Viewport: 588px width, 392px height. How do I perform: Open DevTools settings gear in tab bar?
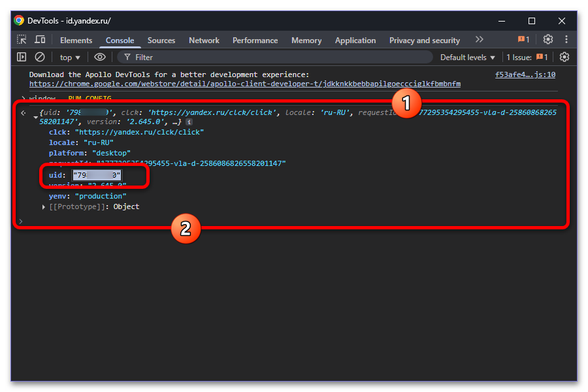click(548, 39)
